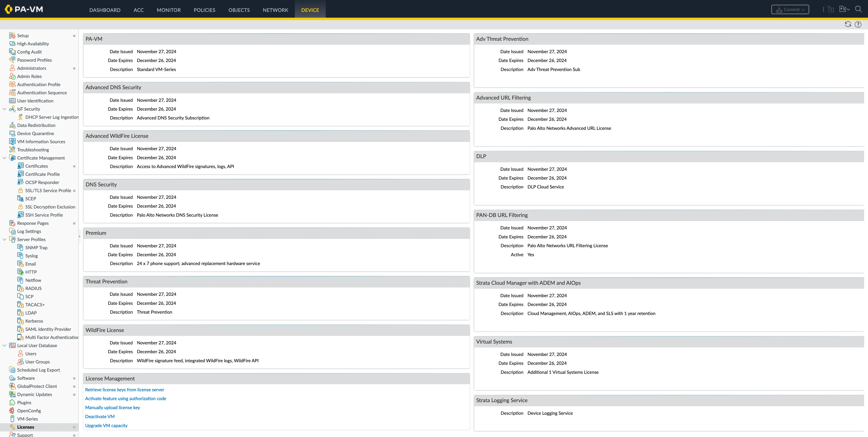Screen dimensions: 868x437
Task: Select SSH Service Profile
Action: pyautogui.click(x=44, y=215)
